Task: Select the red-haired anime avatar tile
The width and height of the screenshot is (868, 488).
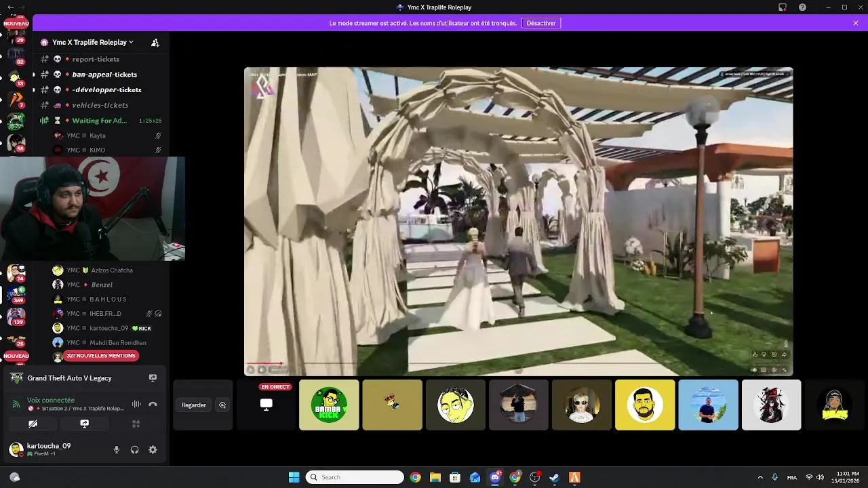Action: pos(771,405)
